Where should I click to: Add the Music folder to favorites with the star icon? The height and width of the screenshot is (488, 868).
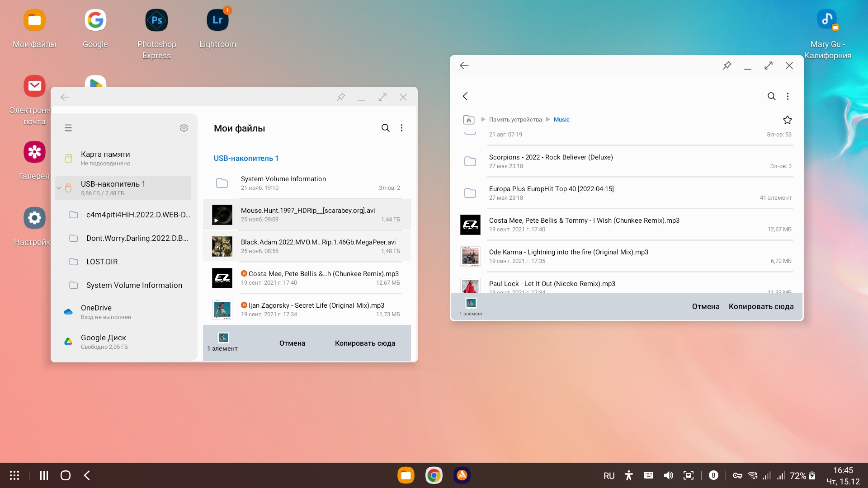click(x=787, y=120)
